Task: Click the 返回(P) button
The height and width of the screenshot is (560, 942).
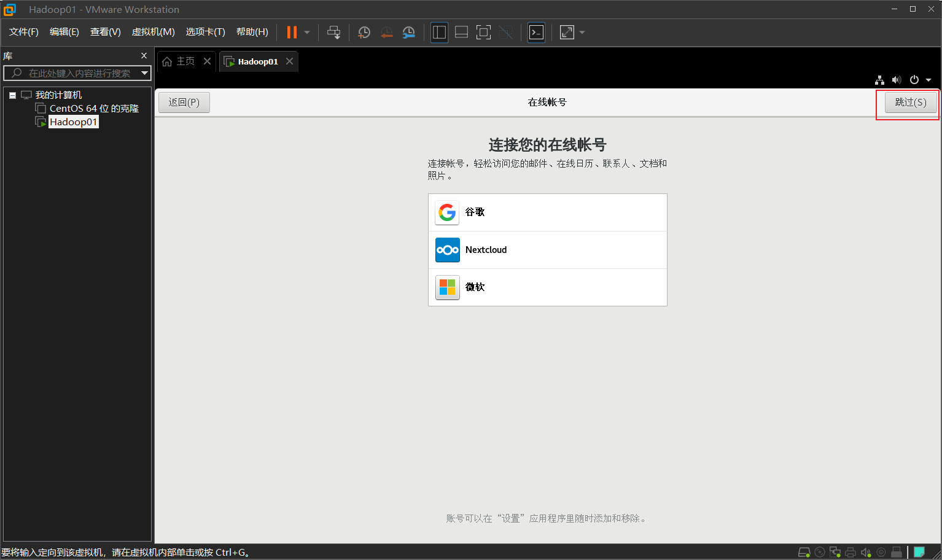Action: (x=184, y=103)
